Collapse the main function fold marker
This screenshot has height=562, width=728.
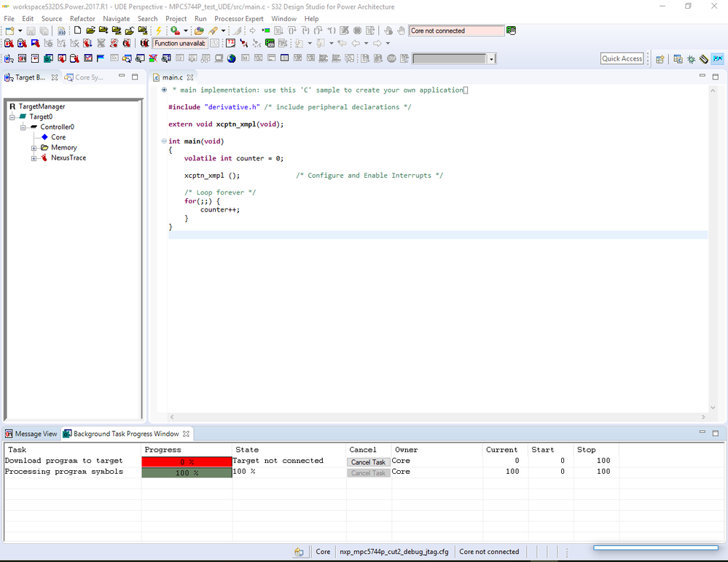[164, 141]
